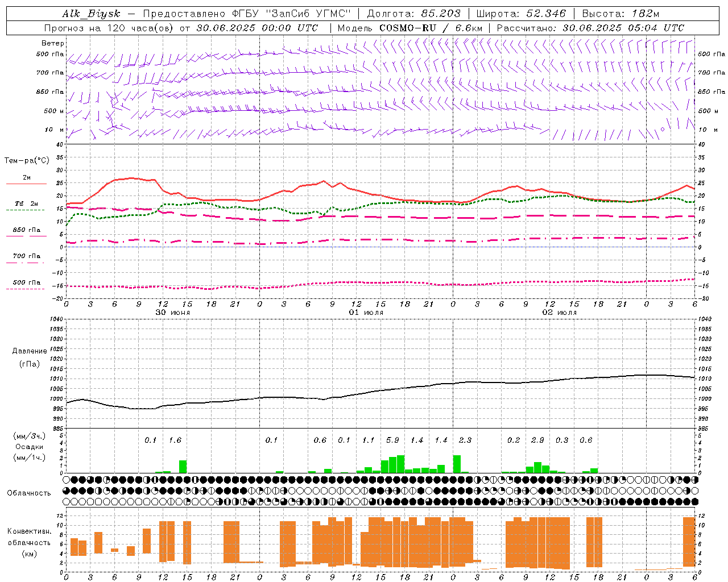The width and height of the screenshot is (728, 582).
Task: Click the station name Alk_Biysk in title
Action: point(91,14)
